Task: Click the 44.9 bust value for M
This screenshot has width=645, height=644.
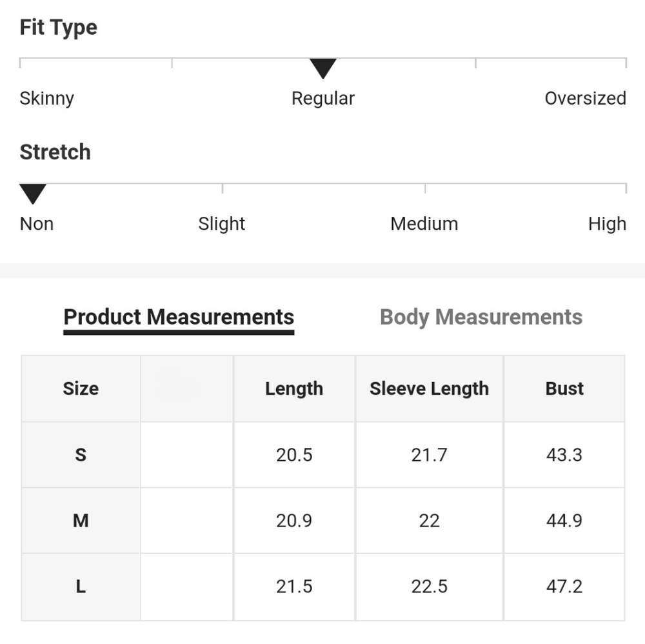Action: [564, 521]
